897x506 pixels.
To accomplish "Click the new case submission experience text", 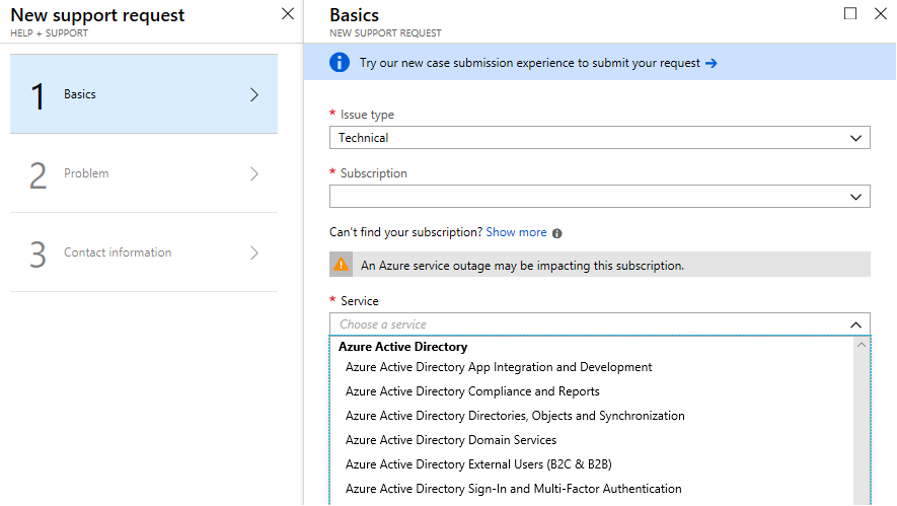I will pyautogui.click(x=530, y=63).
